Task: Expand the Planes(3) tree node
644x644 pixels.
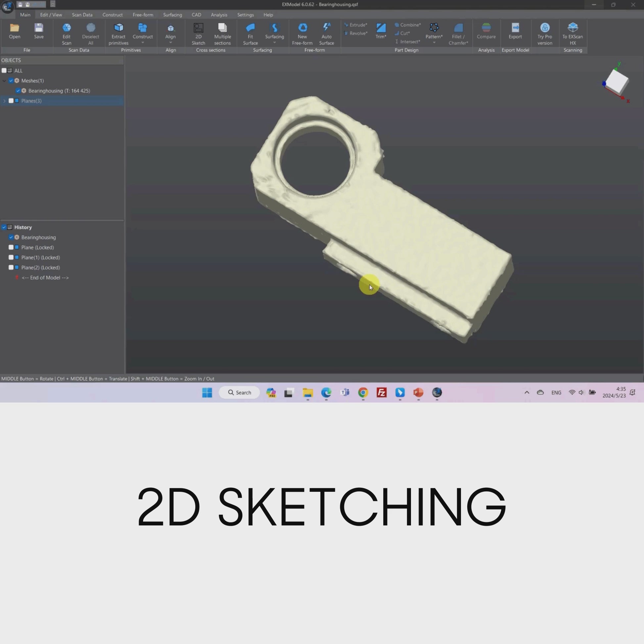Action: tap(4, 101)
